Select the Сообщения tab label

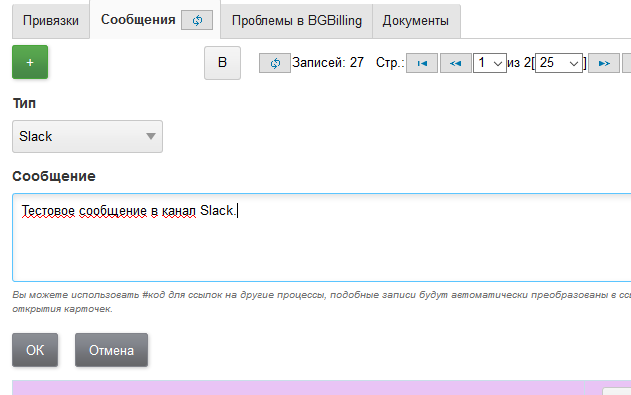(138, 20)
